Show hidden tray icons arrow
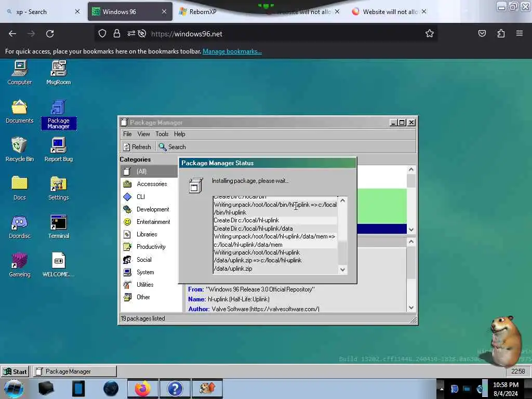Image resolution: width=532 pixels, height=399 pixels. coord(442,389)
